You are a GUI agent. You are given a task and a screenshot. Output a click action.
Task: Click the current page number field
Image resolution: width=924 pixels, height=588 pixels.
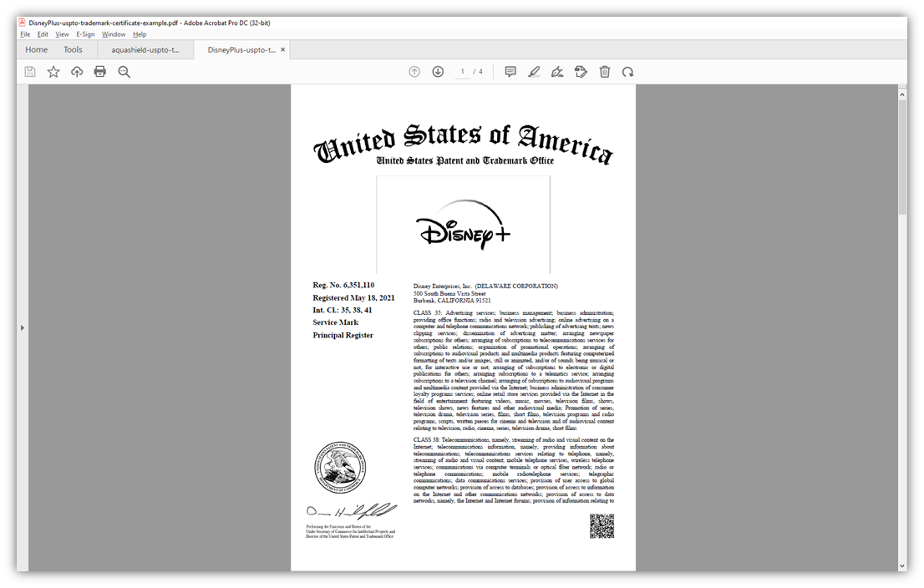pyautogui.click(x=463, y=72)
